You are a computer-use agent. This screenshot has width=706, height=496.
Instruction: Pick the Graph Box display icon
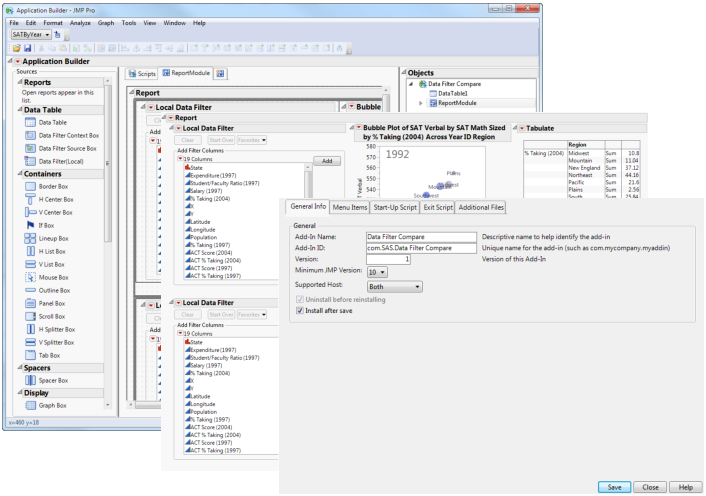point(29,405)
